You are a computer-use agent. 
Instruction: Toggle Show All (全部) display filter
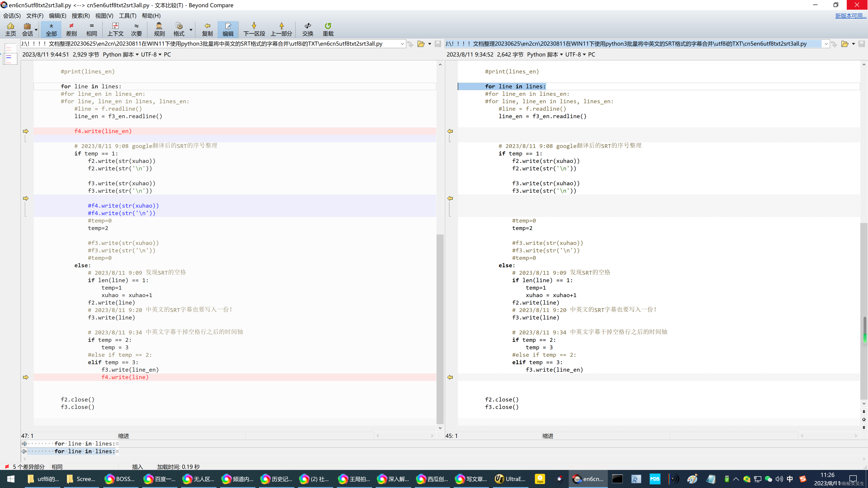coord(51,29)
